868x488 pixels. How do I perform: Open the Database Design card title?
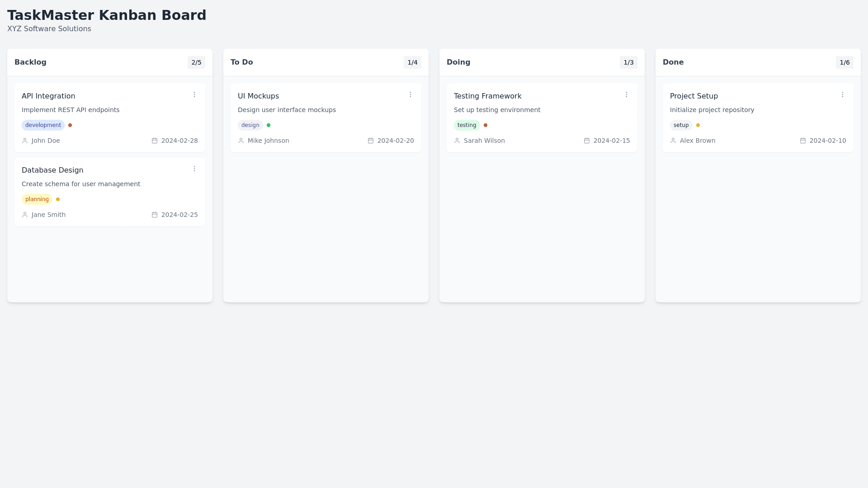click(52, 170)
